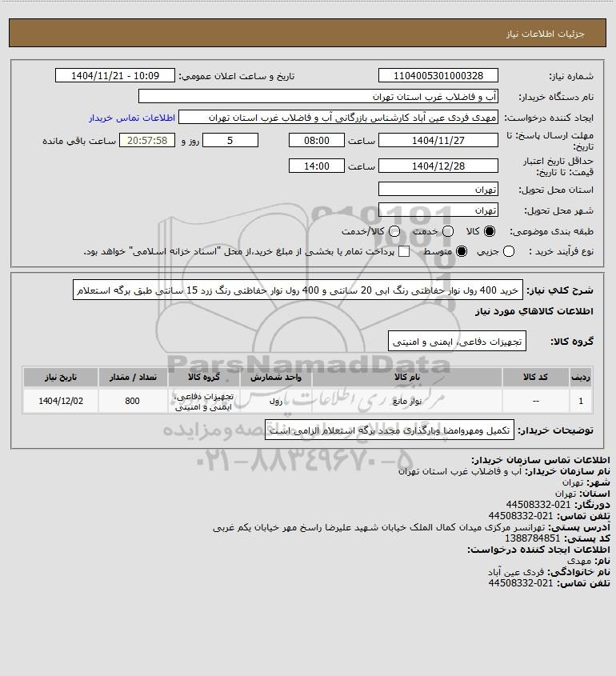Click the fax number دورنگار 44508332-021
The image size is (616, 676).
point(538,505)
